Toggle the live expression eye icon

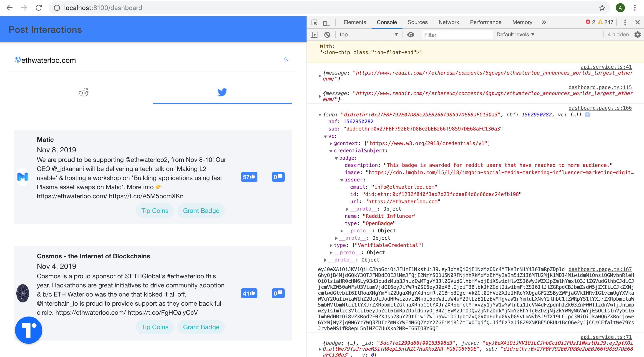410,35
